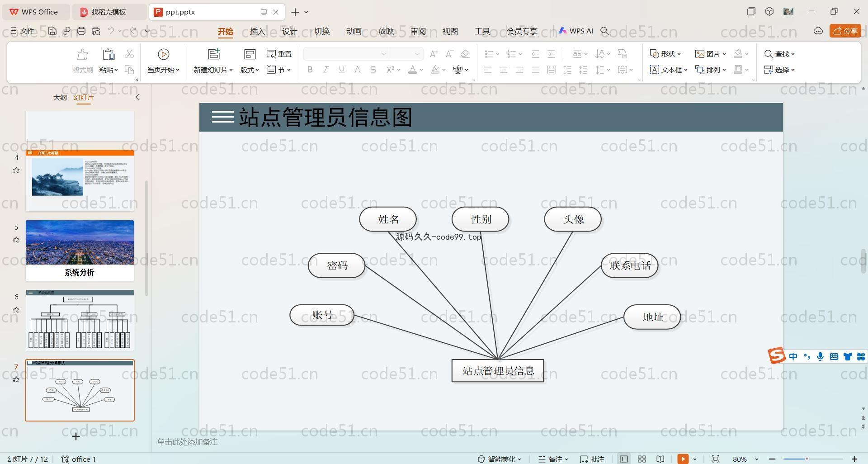Click the Format Painter icon

click(x=82, y=54)
